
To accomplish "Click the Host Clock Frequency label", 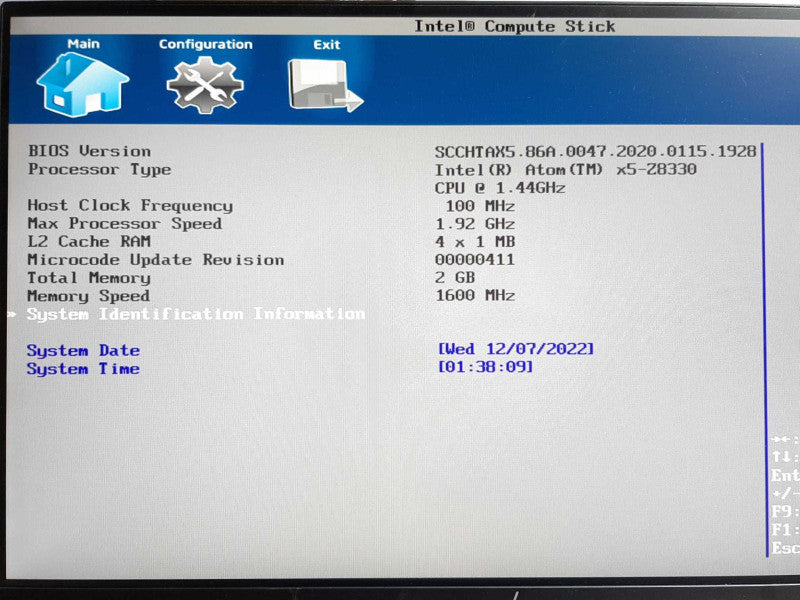I will point(130,206).
